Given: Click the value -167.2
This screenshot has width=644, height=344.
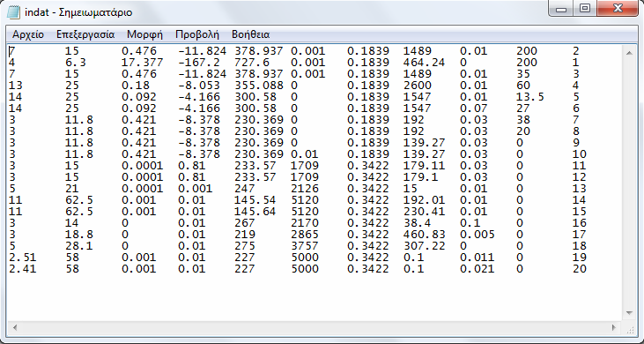Looking at the screenshot, I should [199, 63].
